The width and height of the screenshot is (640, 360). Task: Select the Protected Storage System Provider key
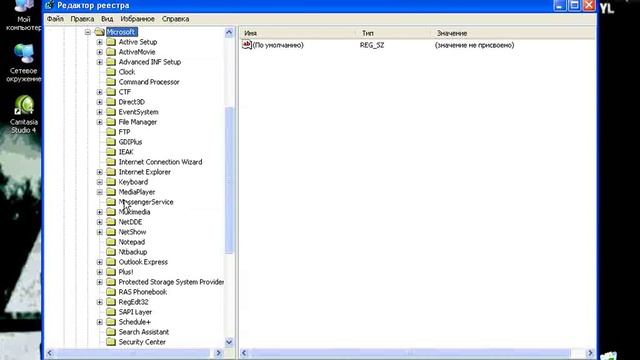click(x=171, y=282)
